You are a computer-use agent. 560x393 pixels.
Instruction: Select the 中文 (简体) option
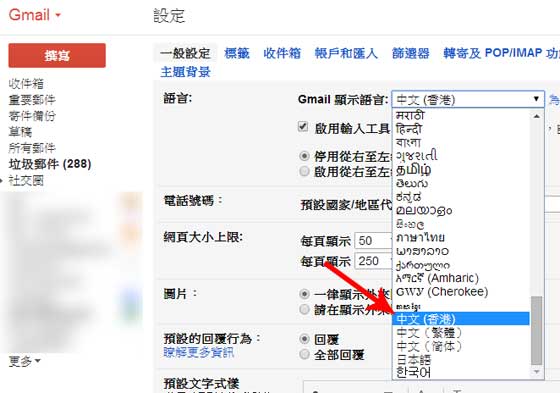coord(461,346)
